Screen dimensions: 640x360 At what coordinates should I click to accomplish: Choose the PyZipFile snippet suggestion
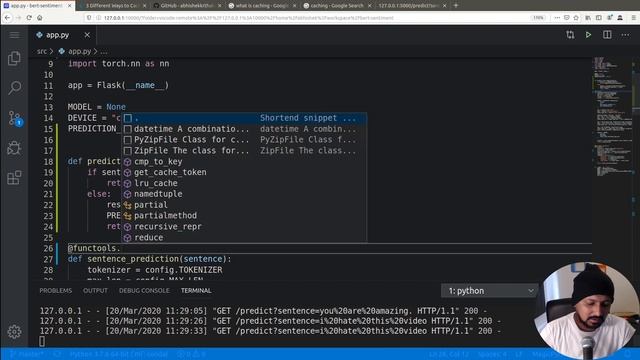244,140
